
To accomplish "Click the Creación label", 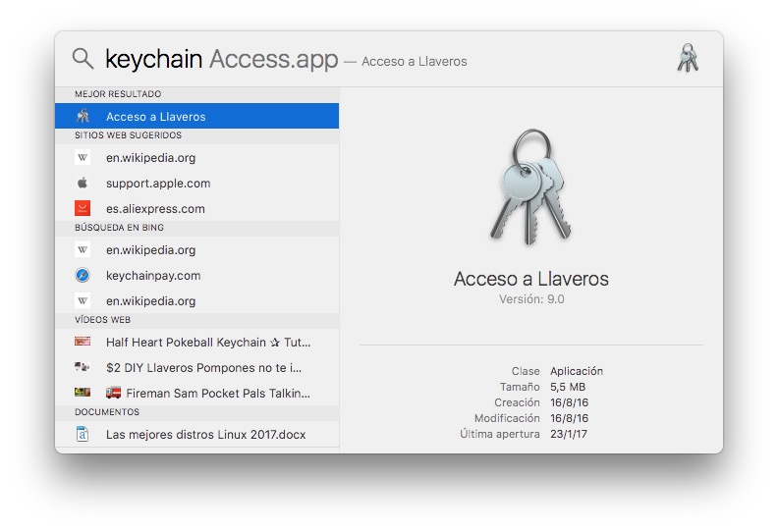I will pos(517,402).
